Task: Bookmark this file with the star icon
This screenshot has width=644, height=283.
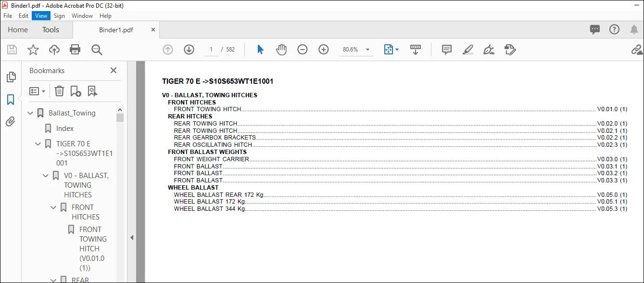Action: 33,50
